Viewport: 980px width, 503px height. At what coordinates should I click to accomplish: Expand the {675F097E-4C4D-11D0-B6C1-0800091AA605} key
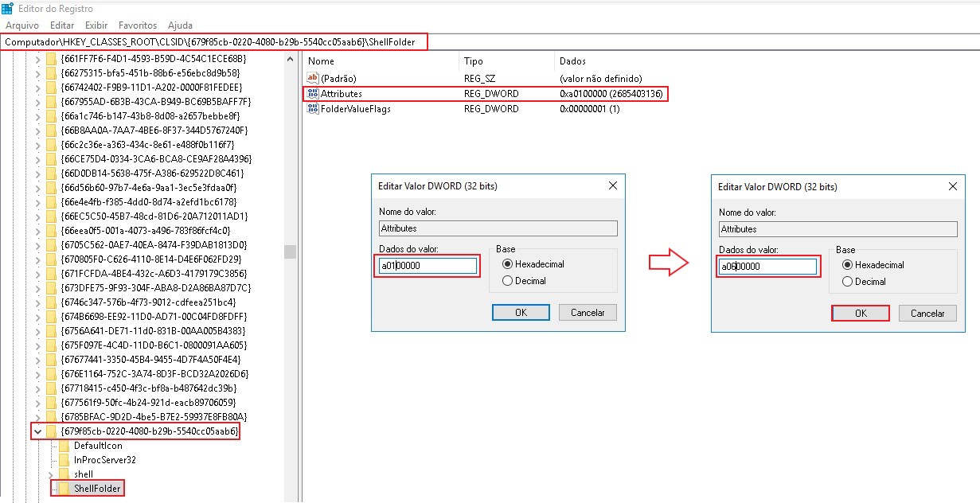(x=37, y=345)
